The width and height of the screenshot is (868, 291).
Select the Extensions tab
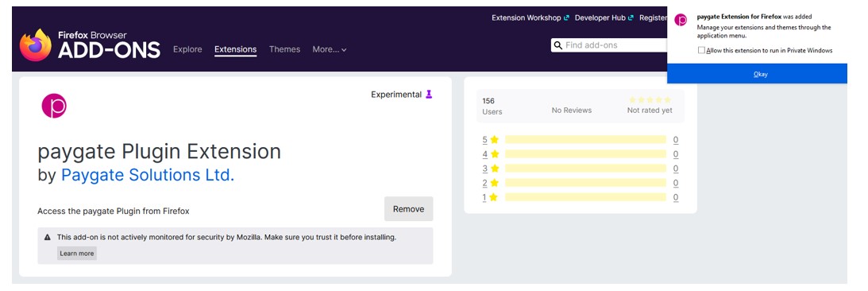click(235, 49)
